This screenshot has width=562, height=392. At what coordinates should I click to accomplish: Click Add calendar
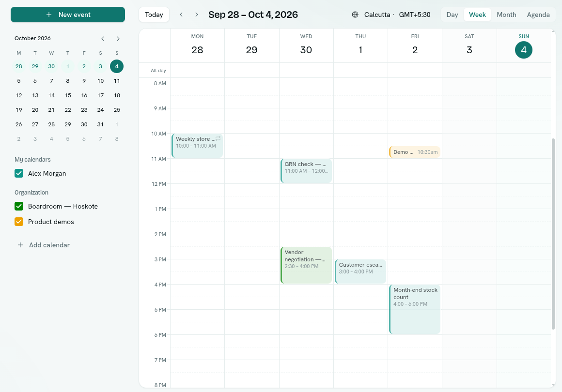pos(43,245)
